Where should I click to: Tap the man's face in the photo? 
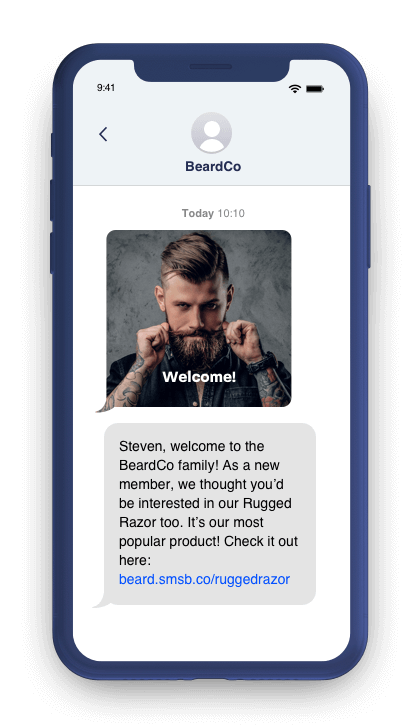coord(194,301)
